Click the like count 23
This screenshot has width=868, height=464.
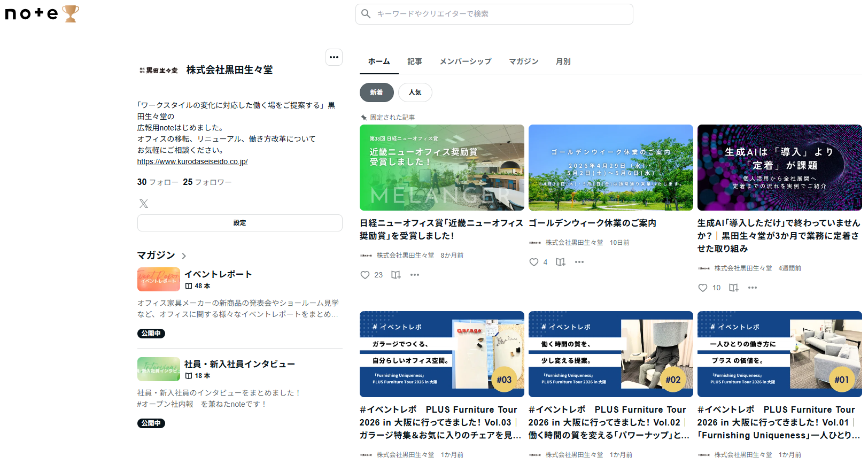(378, 275)
